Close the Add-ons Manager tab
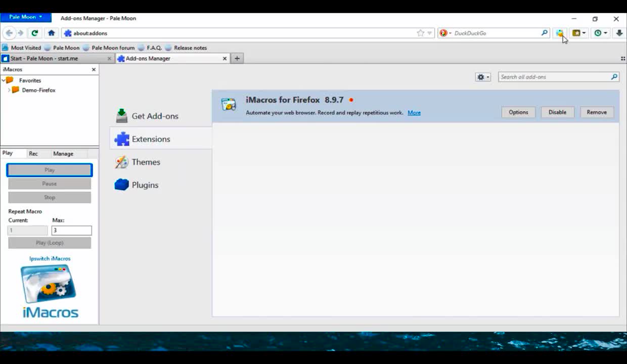The image size is (627, 364). (x=225, y=59)
